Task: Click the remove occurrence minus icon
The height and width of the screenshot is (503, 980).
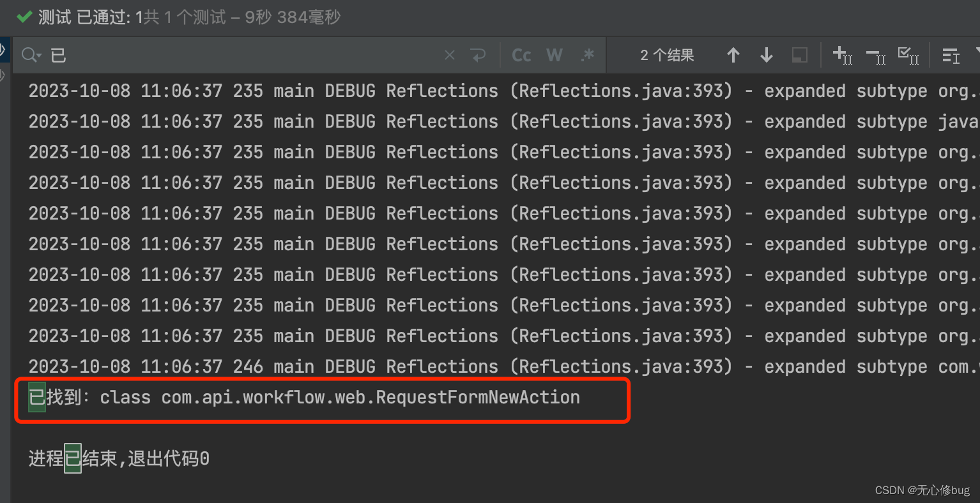Action: 876,56
